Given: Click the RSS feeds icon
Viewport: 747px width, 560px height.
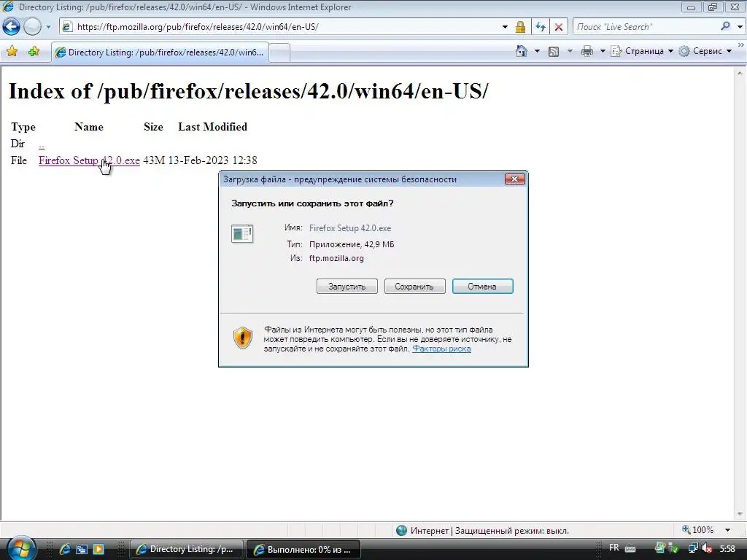Looking at the screenshot, I should 554,52.
